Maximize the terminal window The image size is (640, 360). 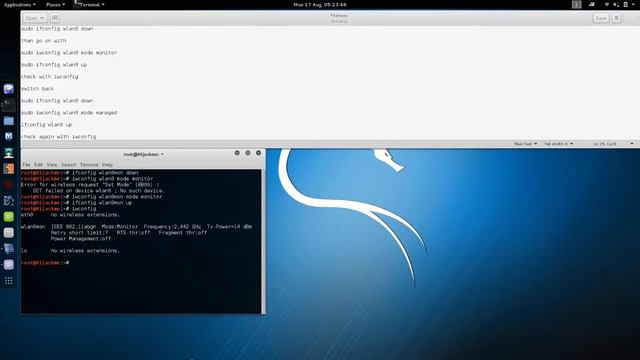point(248,153)
